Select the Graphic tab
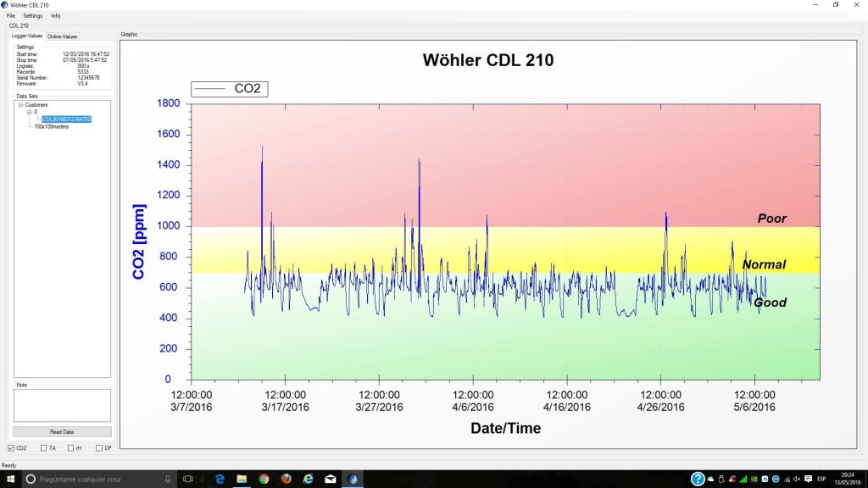The height and width of the screenshot is (488, 868). pos(129,34)
